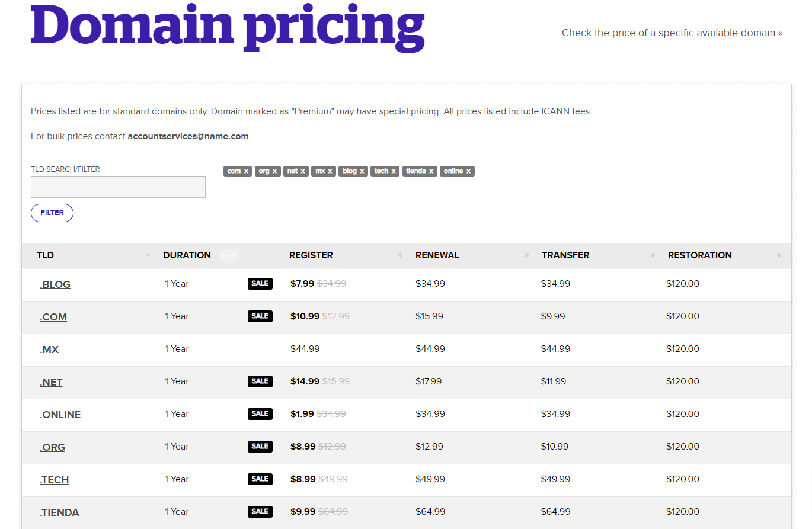Click the TLD search/filter input box
The image size is (812, 529).
[118, 187]
